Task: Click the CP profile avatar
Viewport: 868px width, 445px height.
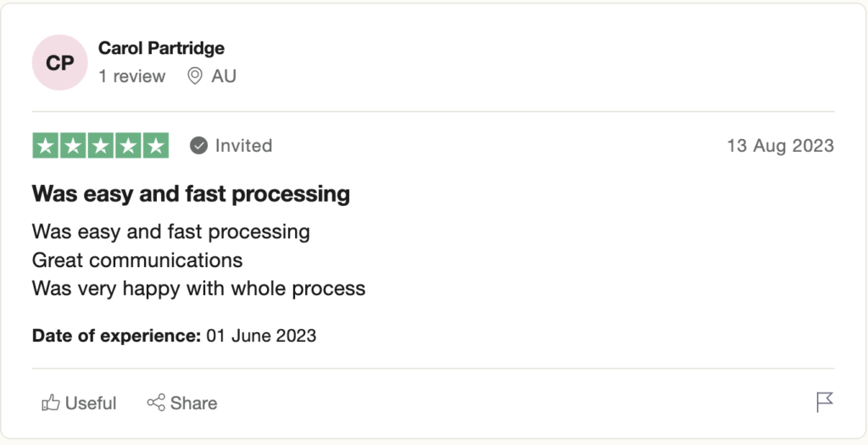Action: pos(59,63)
